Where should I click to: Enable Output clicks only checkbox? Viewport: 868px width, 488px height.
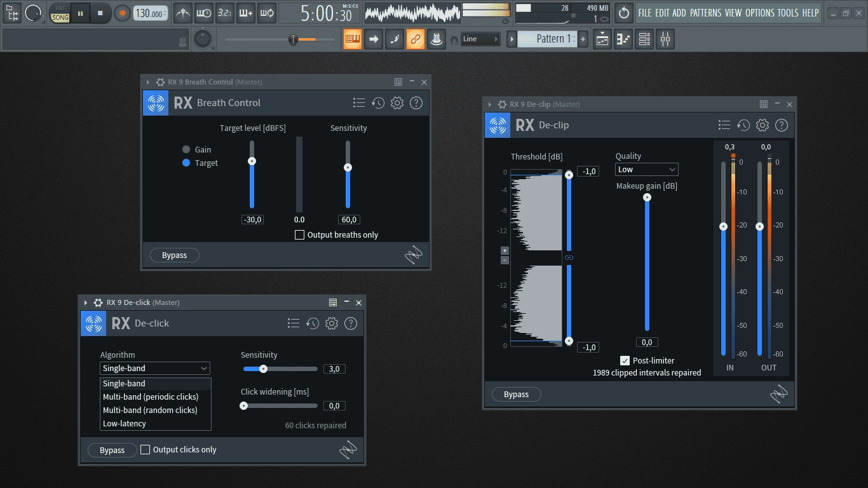point(146,450)
